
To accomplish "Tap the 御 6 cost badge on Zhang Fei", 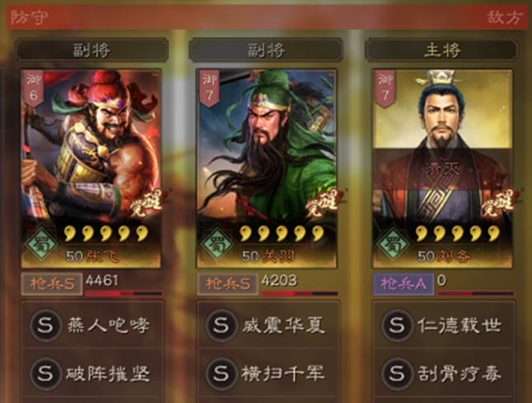I will [33, 88].
